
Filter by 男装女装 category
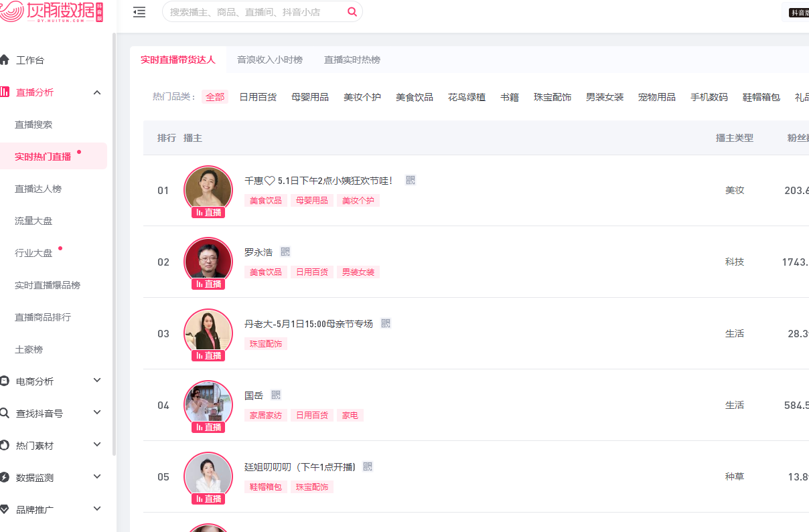605,97
